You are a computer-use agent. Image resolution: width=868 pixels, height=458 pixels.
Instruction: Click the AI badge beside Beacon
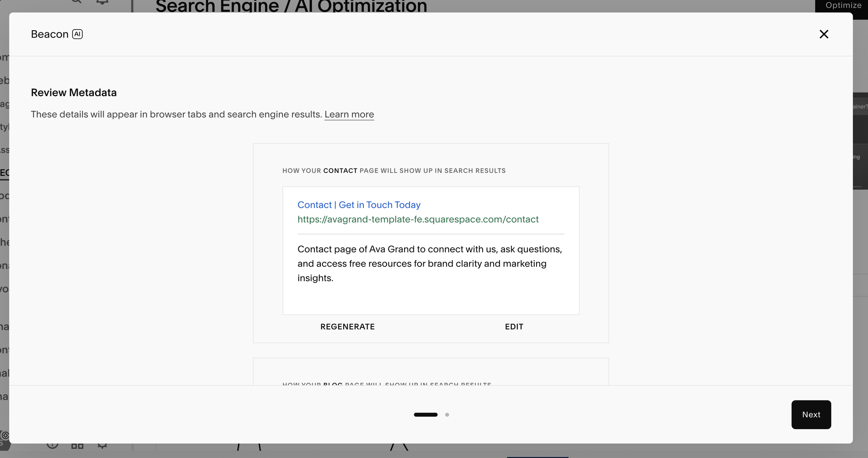(x=77, y=34)
